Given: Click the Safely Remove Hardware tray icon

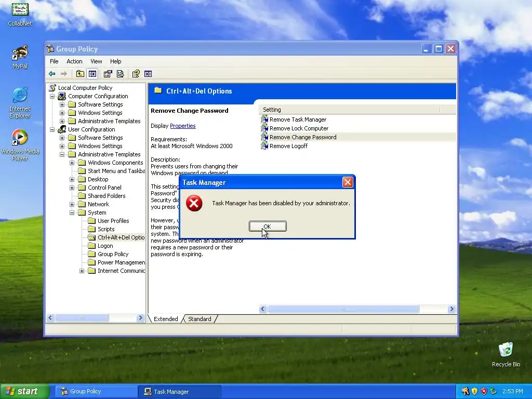Looking at the screenshot, I should tap(493, 391).
